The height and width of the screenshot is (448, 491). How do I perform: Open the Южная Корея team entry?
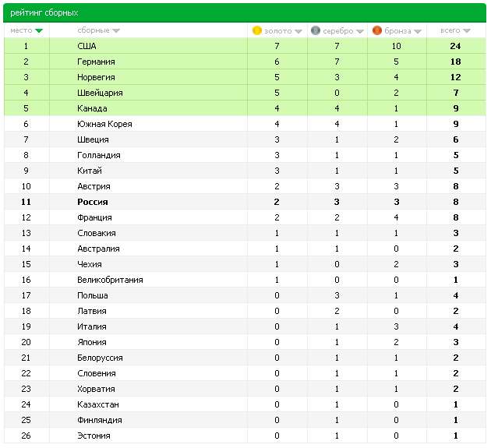click(104, 124)
